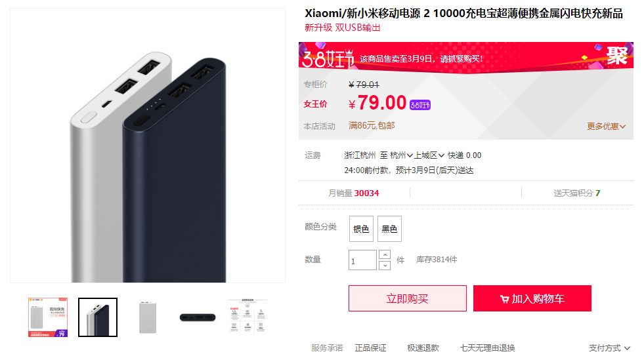
Task: Select the 黑色 color option
Action: [389, 229]
